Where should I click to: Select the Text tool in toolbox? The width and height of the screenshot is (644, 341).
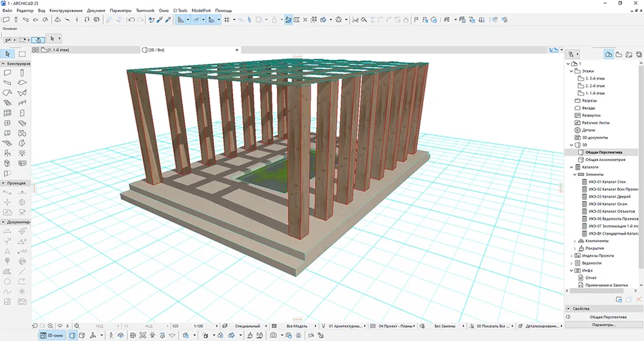point(8,251)
